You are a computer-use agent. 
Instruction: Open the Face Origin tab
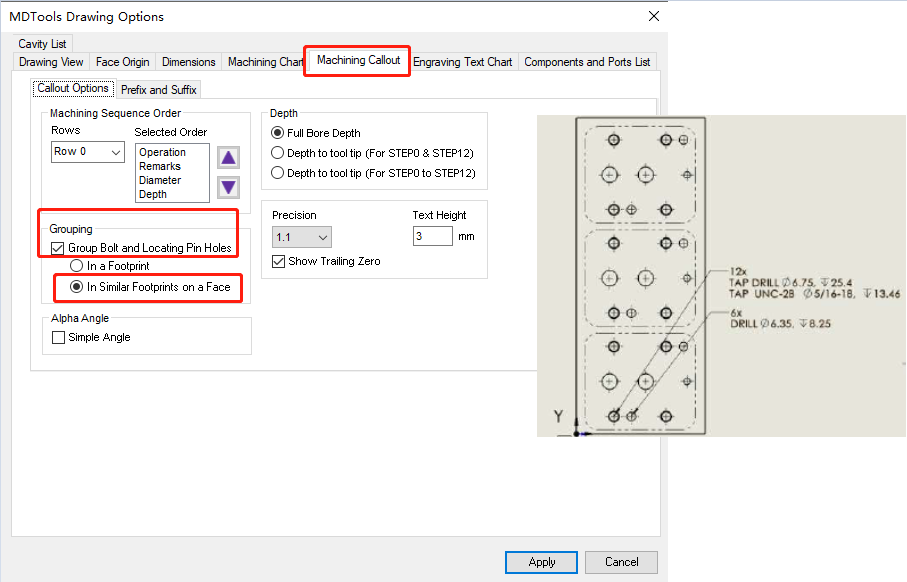coord(122,62)
